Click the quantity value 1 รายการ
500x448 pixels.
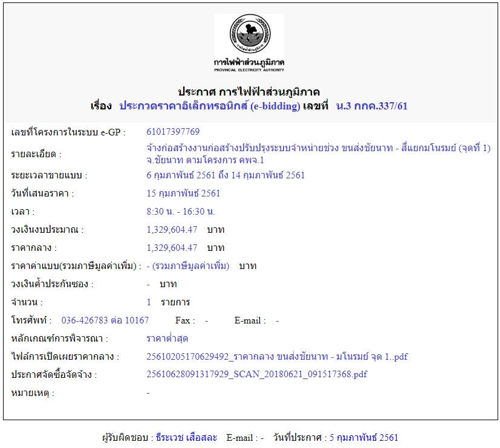[168, 302]
